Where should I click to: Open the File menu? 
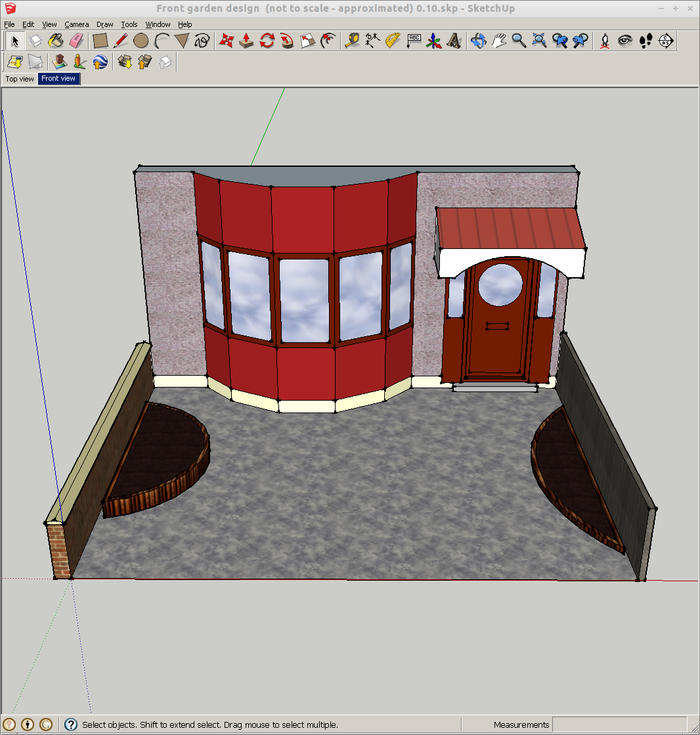(9, 24)
